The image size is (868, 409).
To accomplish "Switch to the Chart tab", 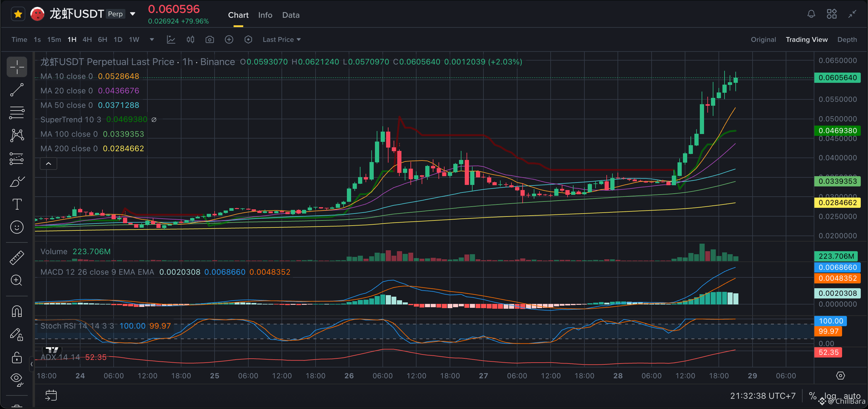I will 238,15.
